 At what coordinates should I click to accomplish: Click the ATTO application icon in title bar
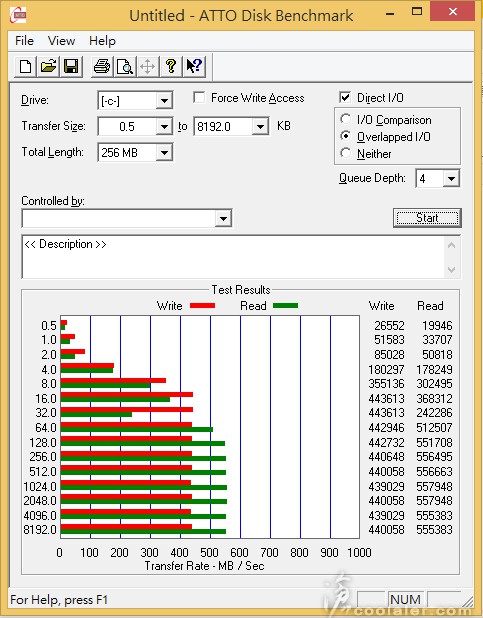(18, 15)
